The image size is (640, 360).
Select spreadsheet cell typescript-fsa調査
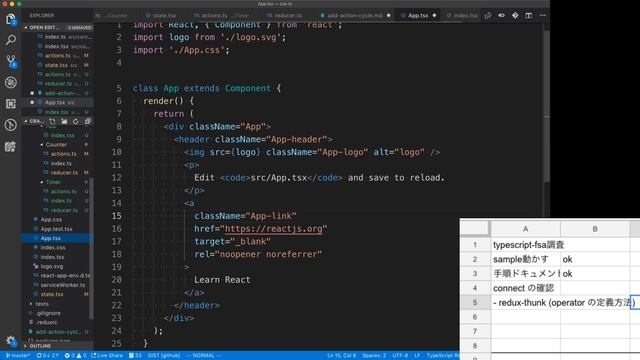click(526, 245)
